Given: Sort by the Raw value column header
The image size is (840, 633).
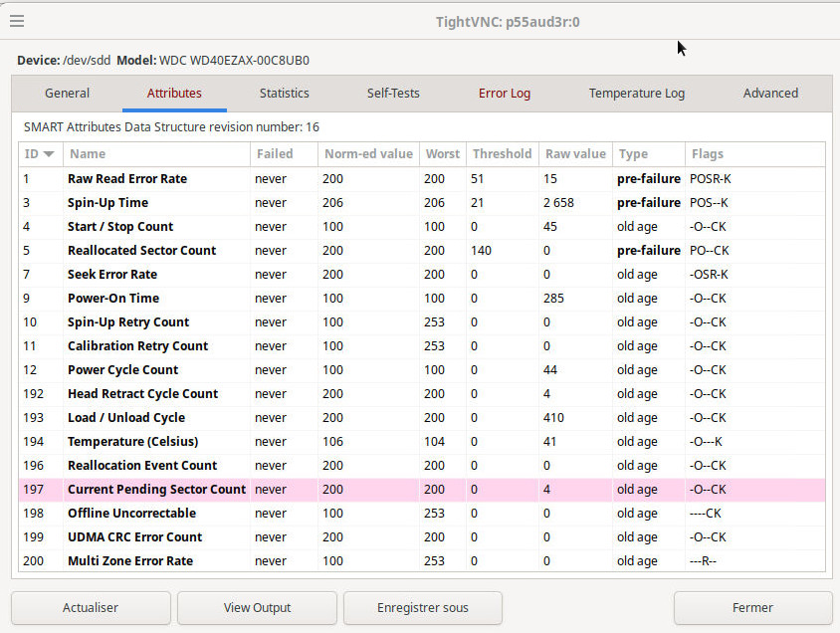Looking at the screenshot, I should (575, 154).
